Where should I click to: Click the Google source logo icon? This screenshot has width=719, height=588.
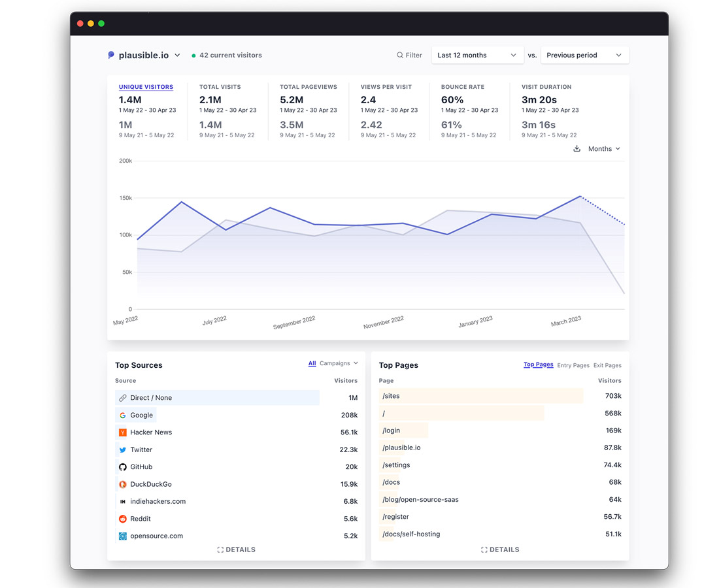122,415
